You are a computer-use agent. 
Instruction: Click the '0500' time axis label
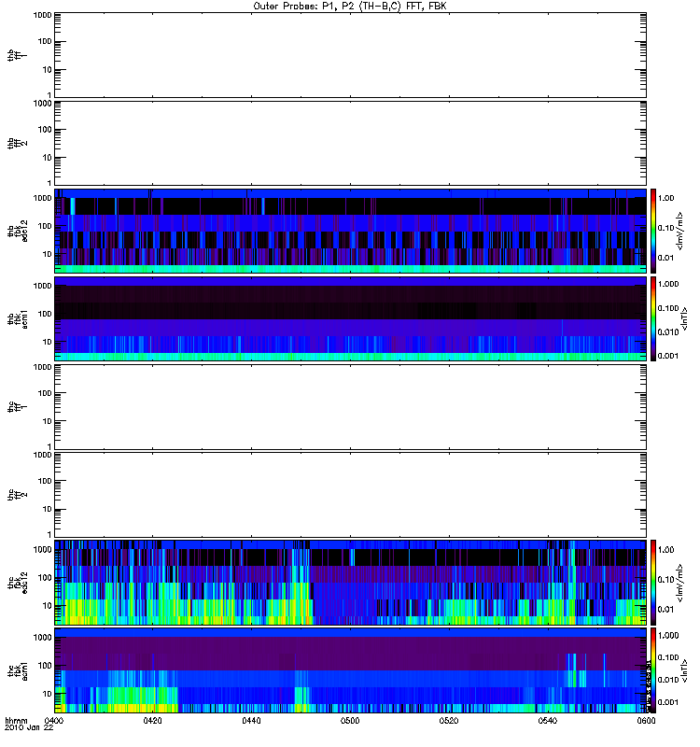point(350,721)
